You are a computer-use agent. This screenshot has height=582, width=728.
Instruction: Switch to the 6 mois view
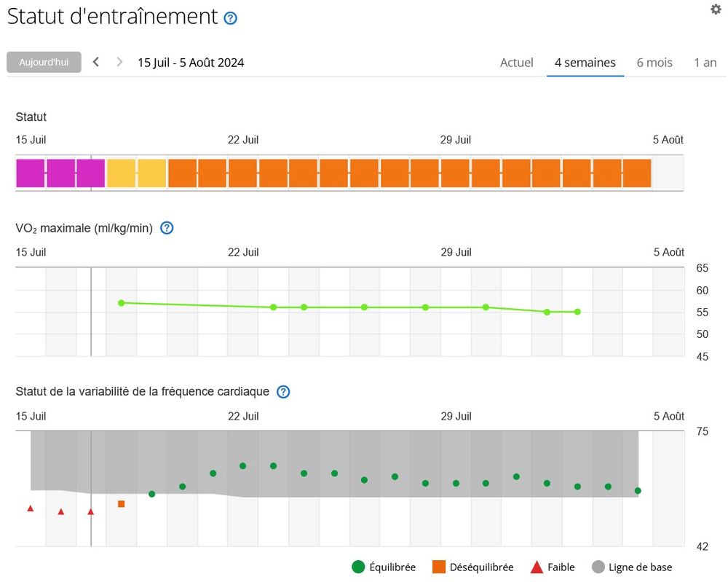654,63
